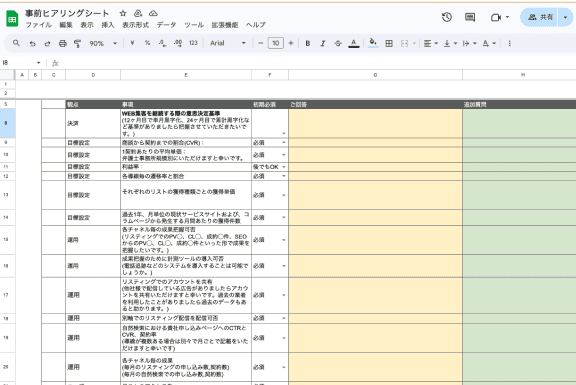
Task: Click the 追加質問 header cell
Action: (519, 104)
